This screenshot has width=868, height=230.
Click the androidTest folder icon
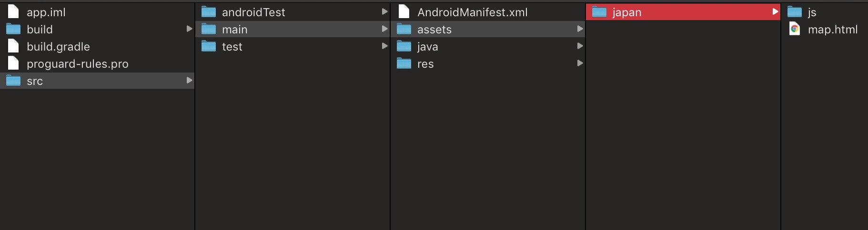(209, 12)
